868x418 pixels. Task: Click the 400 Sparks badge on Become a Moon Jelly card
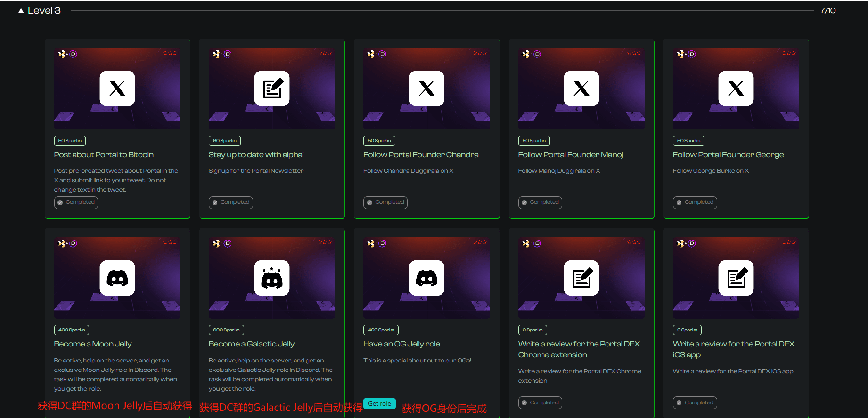click(x=72, y=330)
